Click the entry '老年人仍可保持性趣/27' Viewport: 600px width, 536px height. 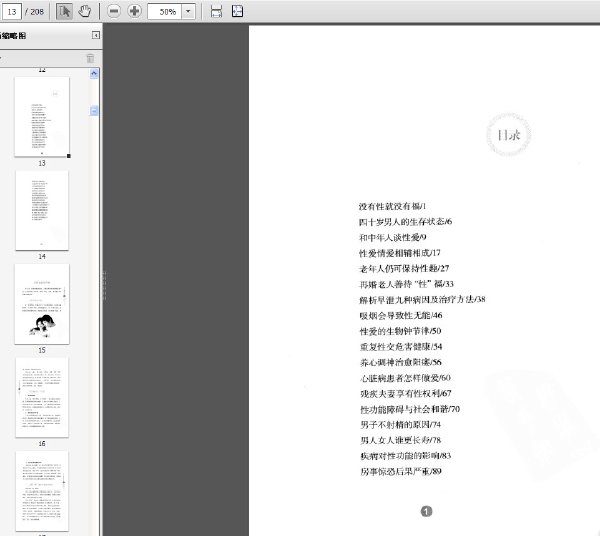click(404, 269)
